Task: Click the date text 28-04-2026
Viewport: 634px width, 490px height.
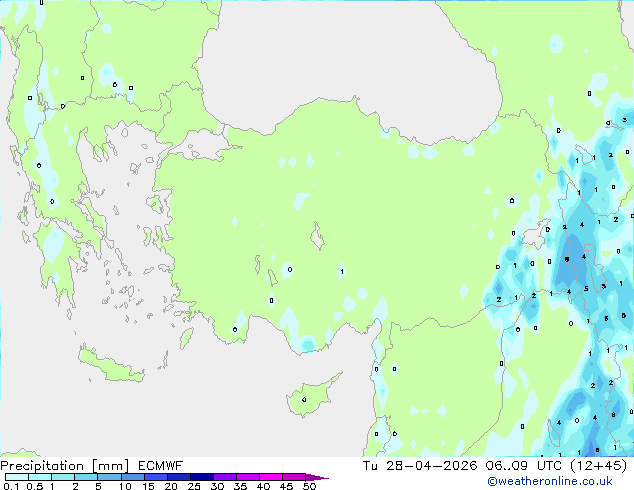Action: coord(431,466)
